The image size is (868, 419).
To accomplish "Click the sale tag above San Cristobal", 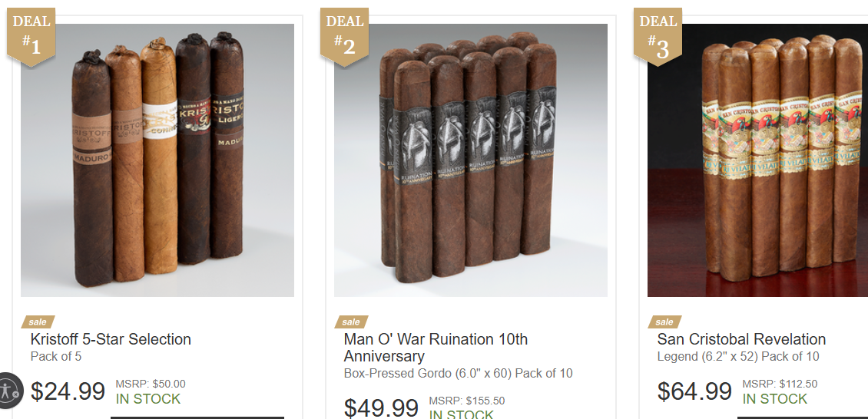I will pos(664,322).
